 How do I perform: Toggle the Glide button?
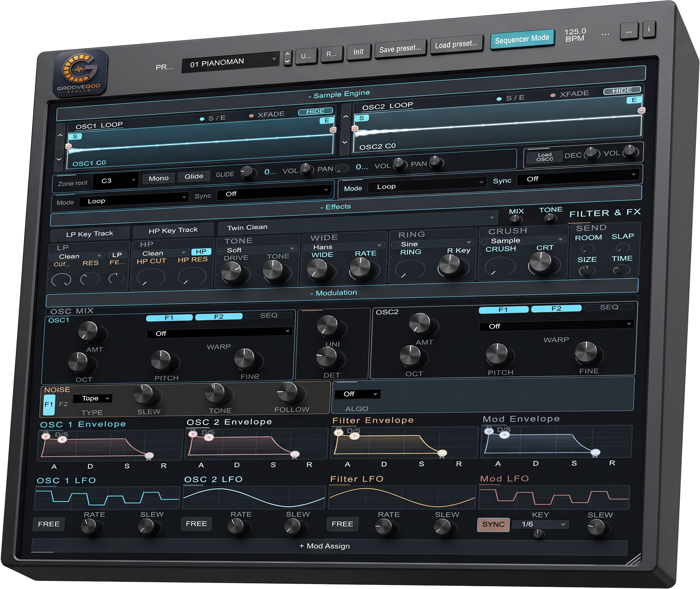point(194,176)
